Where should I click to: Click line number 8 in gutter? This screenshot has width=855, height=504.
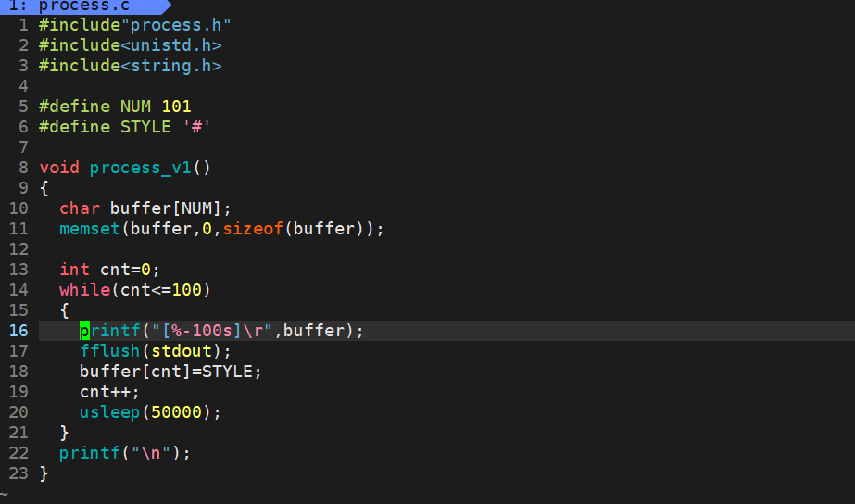click(x=23, y=168)
